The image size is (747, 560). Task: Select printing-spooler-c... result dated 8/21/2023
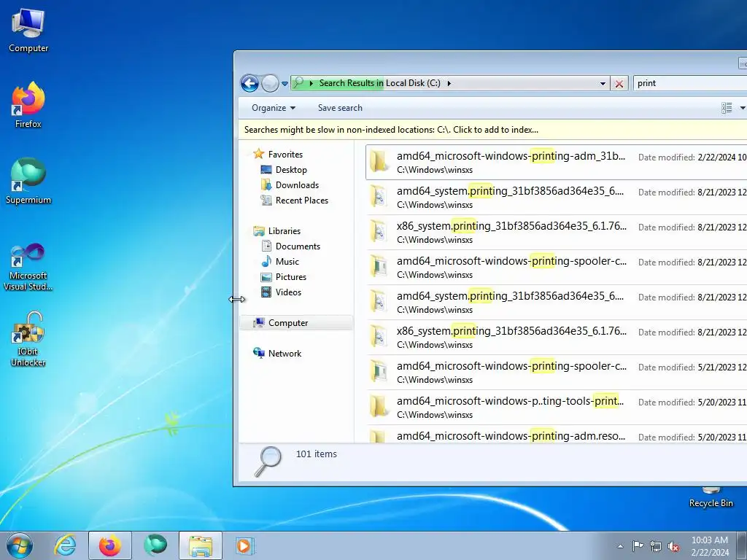pos(556,268)
